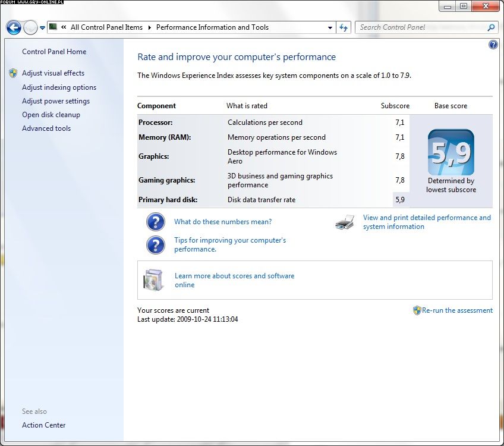Open the recent pages dropdown arrow
Viewport: 504px width, 446px height.
43,28
